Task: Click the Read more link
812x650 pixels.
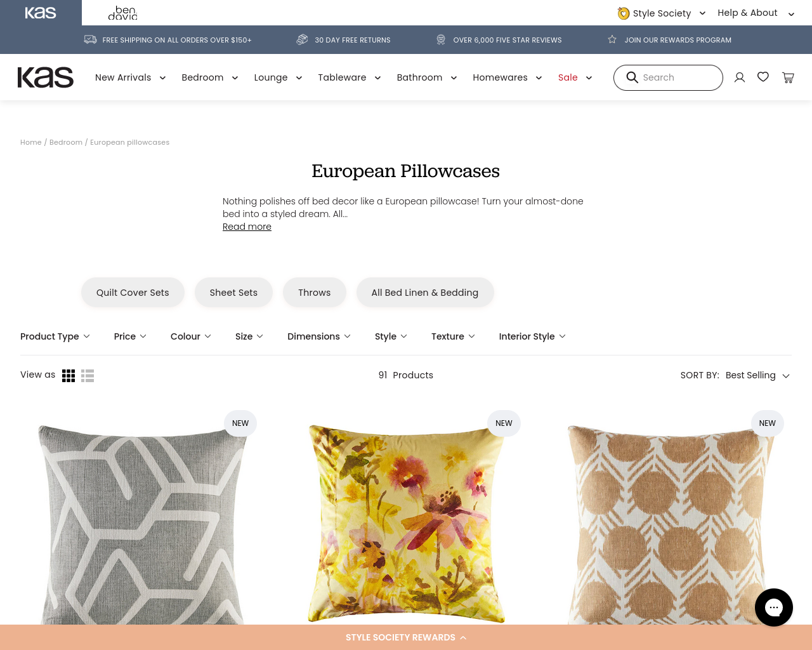Action: [x=247, y=227]
